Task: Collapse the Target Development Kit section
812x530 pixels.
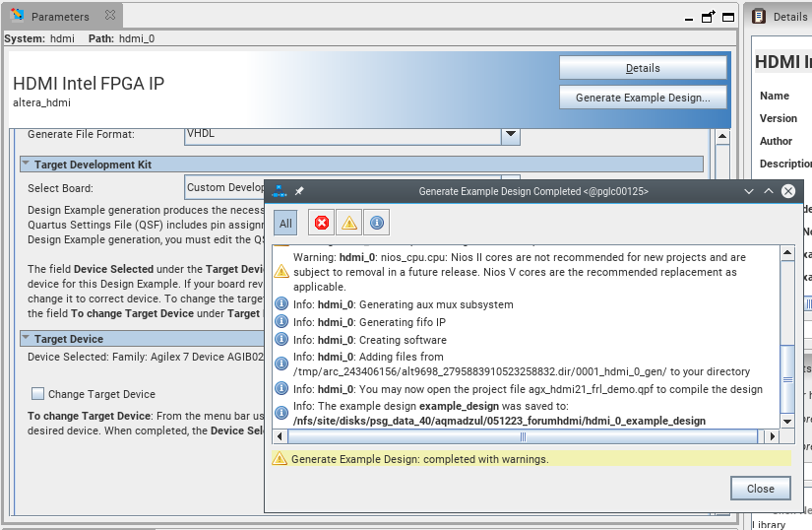Action: click(26, 165)
